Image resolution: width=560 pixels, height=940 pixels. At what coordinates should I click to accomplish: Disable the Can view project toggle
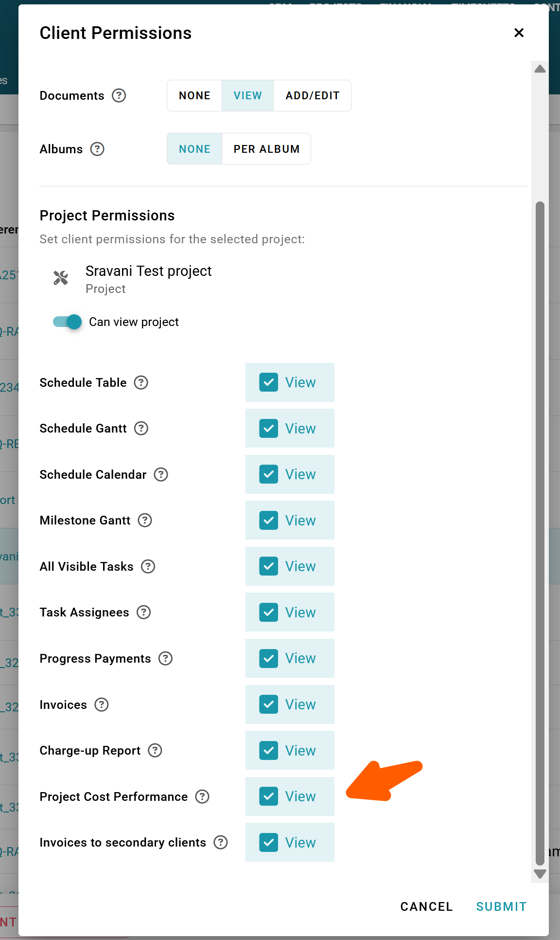coord(67,322)
